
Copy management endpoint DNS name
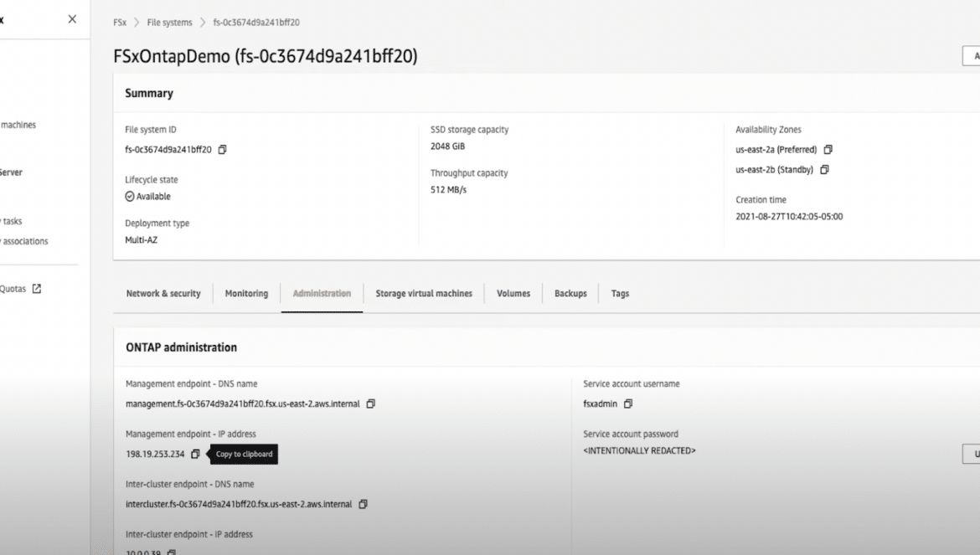coord(370,404)
